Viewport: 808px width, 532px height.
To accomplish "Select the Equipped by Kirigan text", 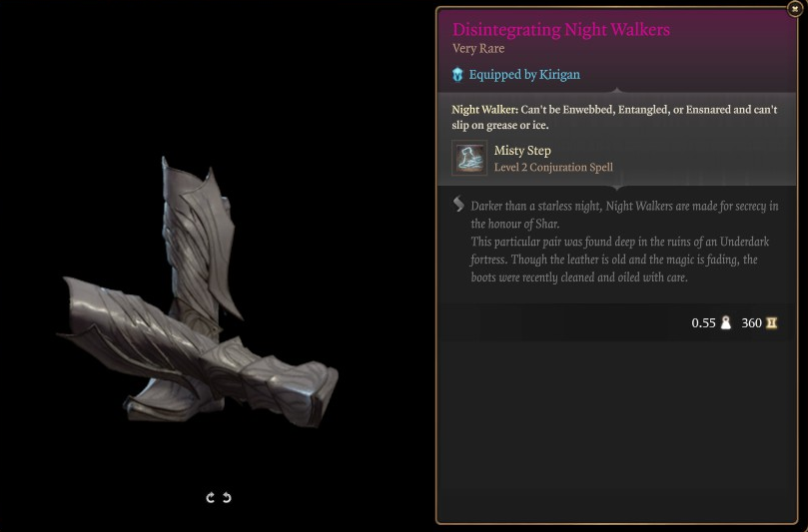I will pyautogui.click(x=524, y=75).
